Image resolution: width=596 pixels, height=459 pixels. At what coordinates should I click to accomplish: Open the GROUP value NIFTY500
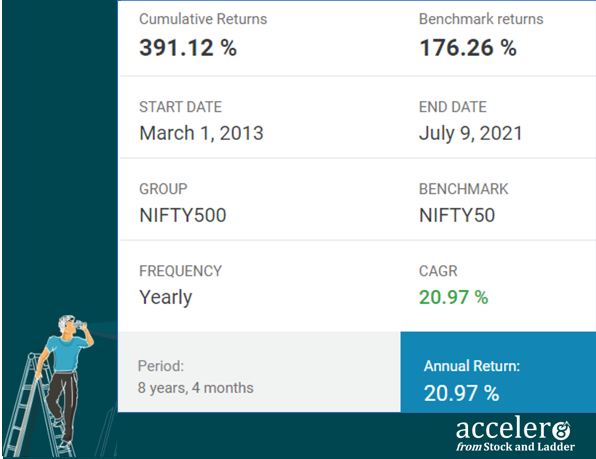[183, 215]
